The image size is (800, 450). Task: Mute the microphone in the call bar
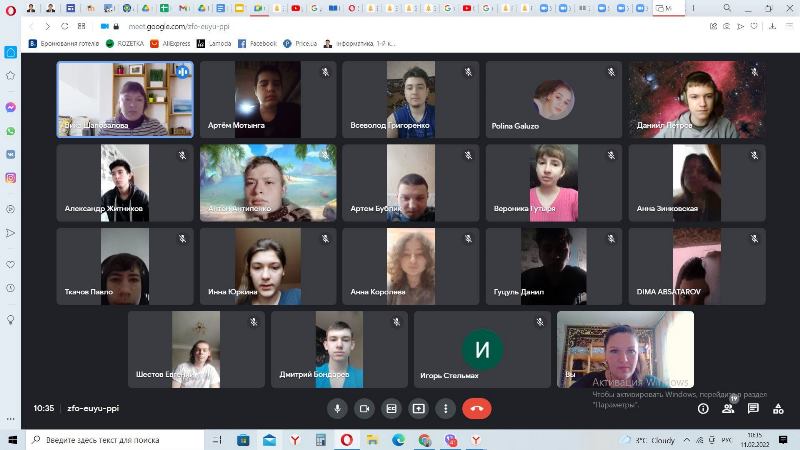click(338, 408)
